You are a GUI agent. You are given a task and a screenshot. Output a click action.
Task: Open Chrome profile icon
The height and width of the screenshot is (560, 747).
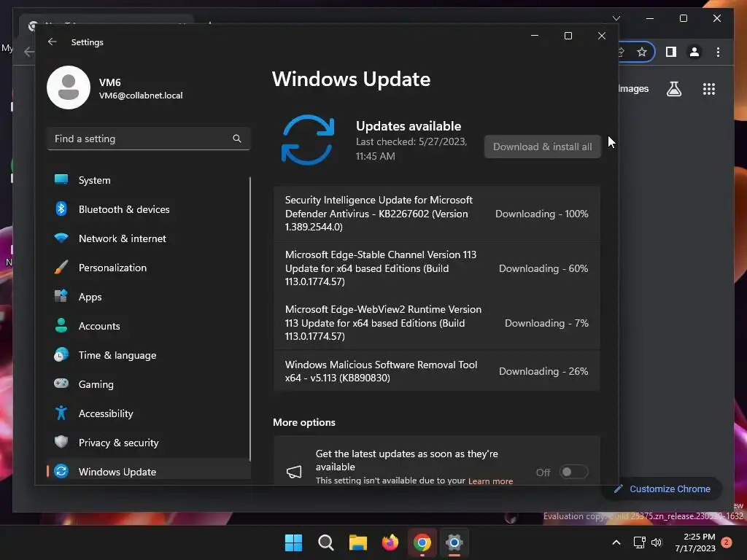(694, 52)
